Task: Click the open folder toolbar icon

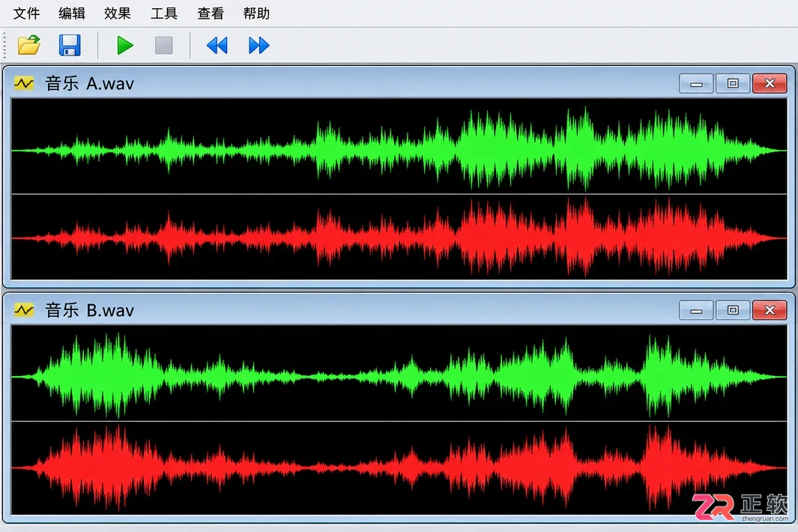Action: [29, 45]
